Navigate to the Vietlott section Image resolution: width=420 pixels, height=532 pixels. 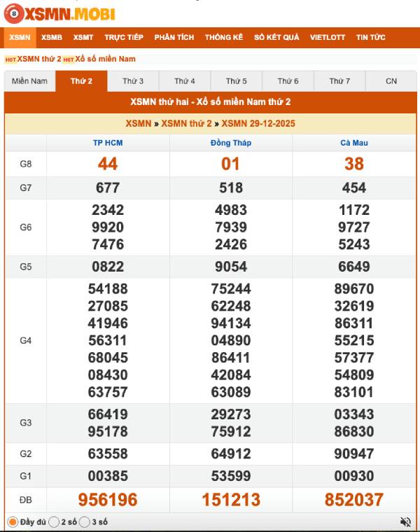pos(328,37)
